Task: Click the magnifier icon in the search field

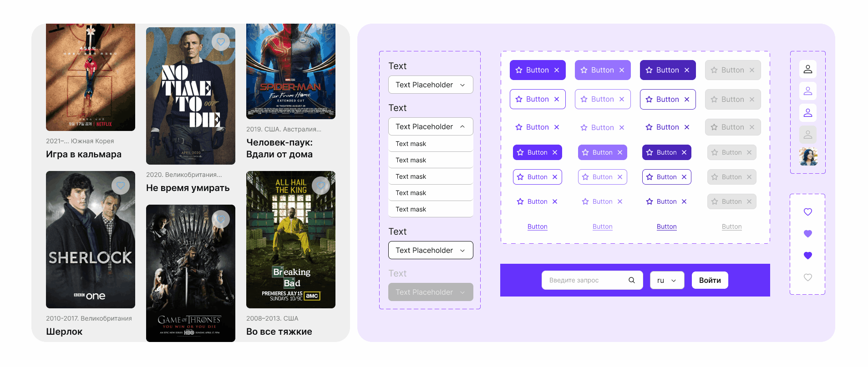Action: (x=632, y=280)
